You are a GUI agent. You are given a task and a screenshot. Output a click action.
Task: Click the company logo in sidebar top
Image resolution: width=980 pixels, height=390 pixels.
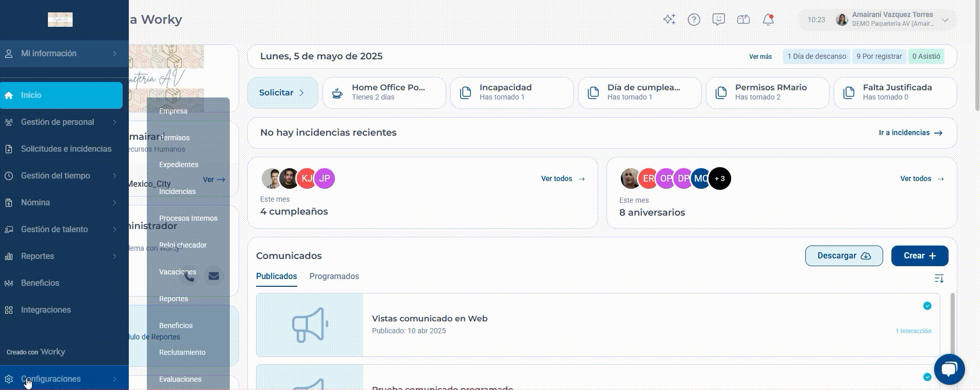point(60,20)
